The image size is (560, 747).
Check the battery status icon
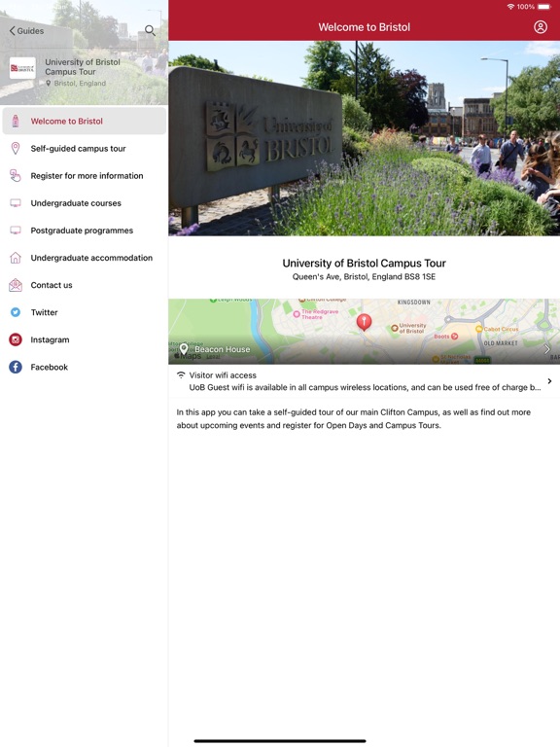(x=543, y=7)
